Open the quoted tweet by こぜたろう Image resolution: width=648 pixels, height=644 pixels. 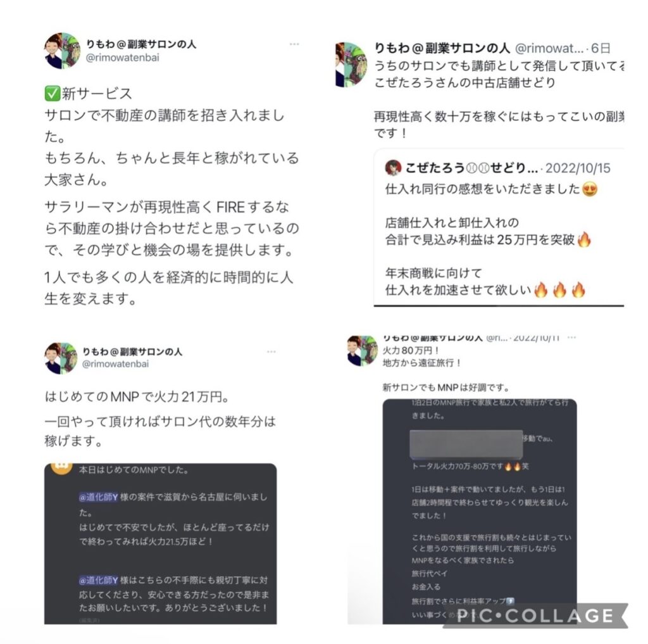coord(499,227)
